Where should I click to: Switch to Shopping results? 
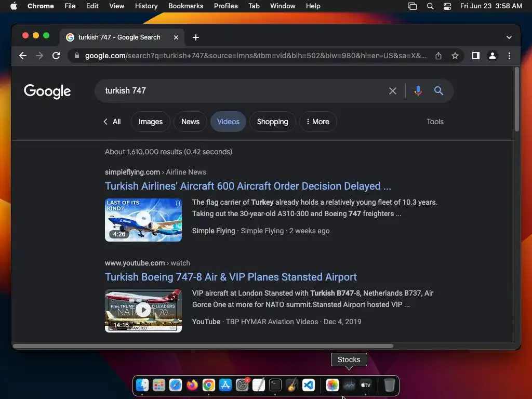click(272, 122)
